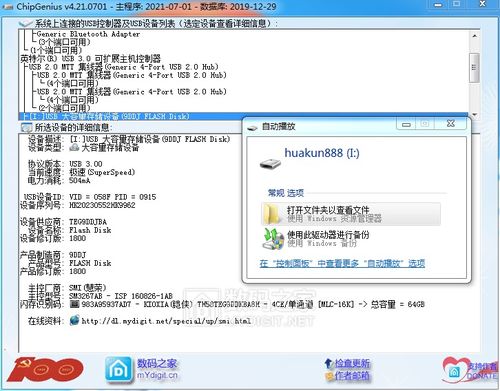The image size is (500, 391).
Task: Choose use this drive for backup
Action: point(351,239)
